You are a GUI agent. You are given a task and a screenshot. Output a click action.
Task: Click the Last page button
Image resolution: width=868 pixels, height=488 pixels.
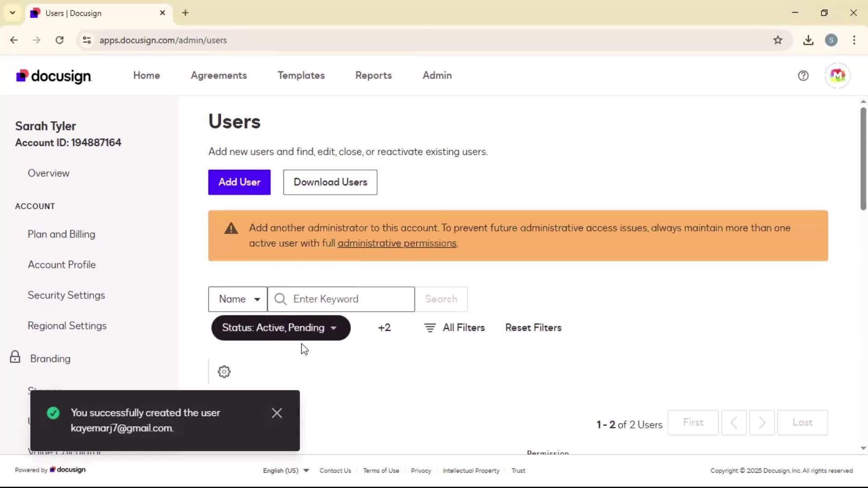[802, 422]
